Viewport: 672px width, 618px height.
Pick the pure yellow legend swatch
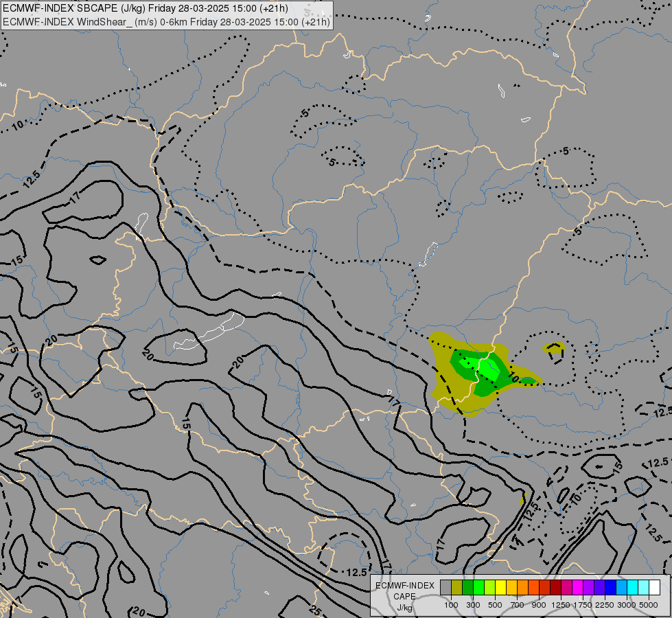500,588
